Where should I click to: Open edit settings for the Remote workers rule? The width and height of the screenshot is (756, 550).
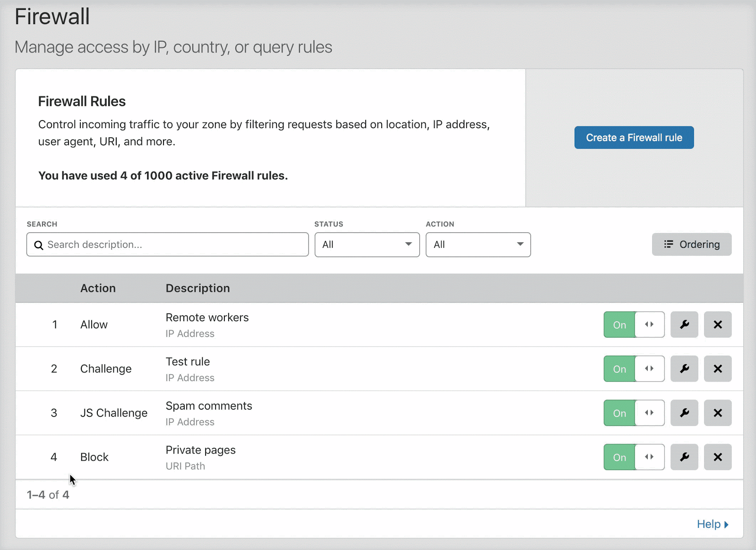point(684,324)
